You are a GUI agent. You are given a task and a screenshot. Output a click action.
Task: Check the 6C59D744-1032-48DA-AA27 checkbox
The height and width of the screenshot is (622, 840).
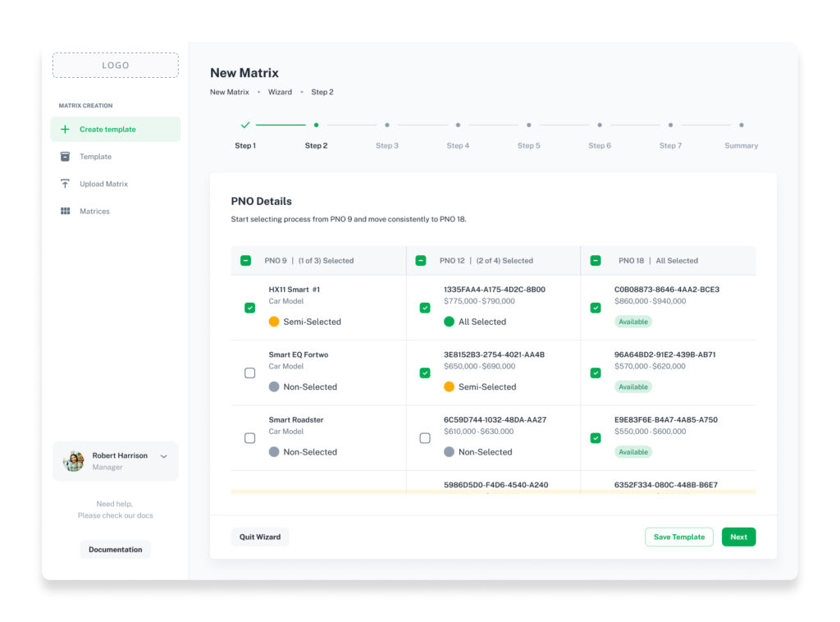[x=425, y=438]
